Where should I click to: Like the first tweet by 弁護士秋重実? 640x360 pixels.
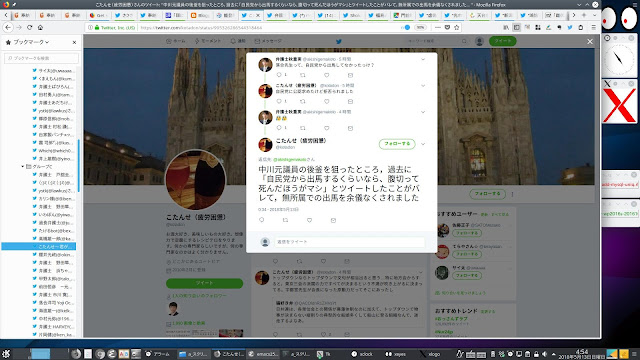click(x=327, y=75)
